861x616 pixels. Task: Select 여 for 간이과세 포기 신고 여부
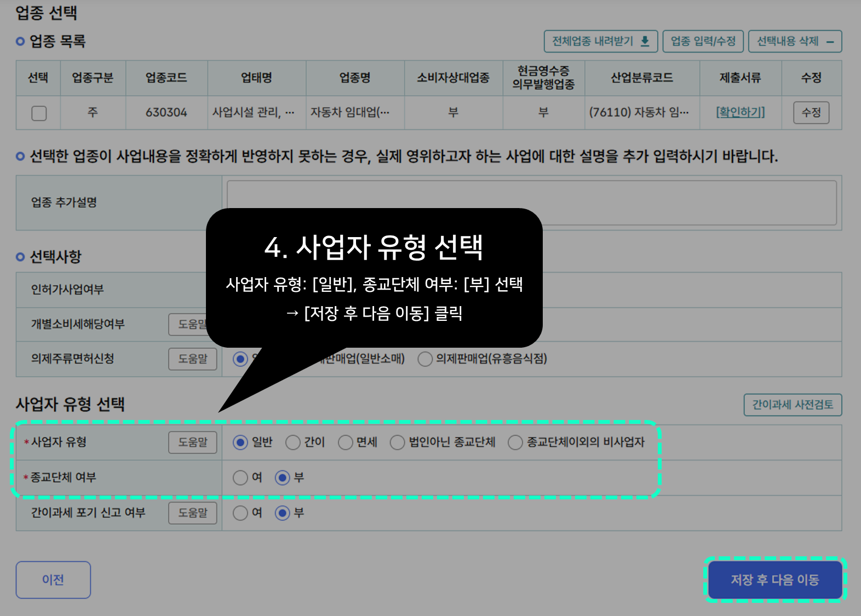pos(240,513)
